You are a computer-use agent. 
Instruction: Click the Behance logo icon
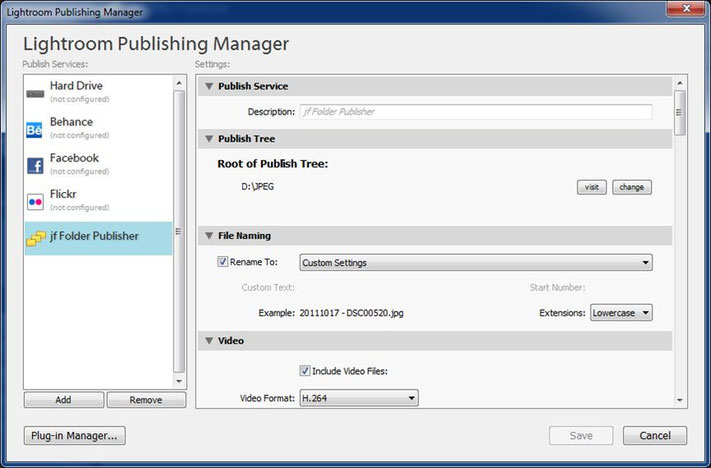(x=34, y=130)
